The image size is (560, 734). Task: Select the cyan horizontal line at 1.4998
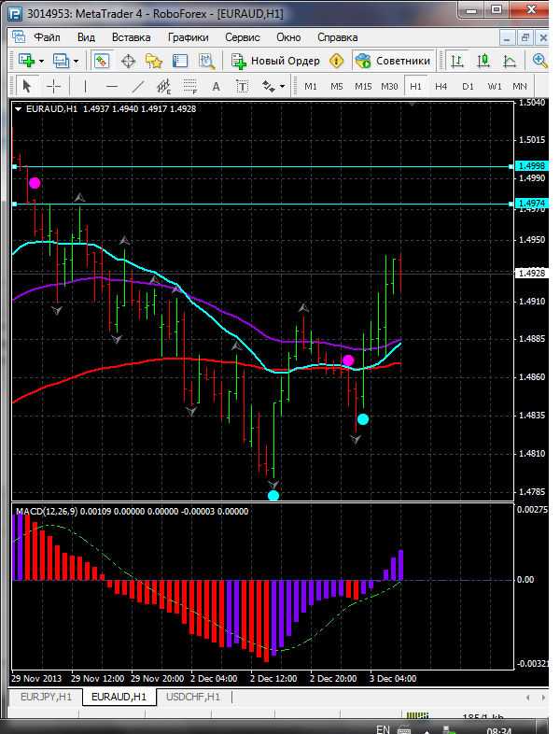tap(262, 166)
